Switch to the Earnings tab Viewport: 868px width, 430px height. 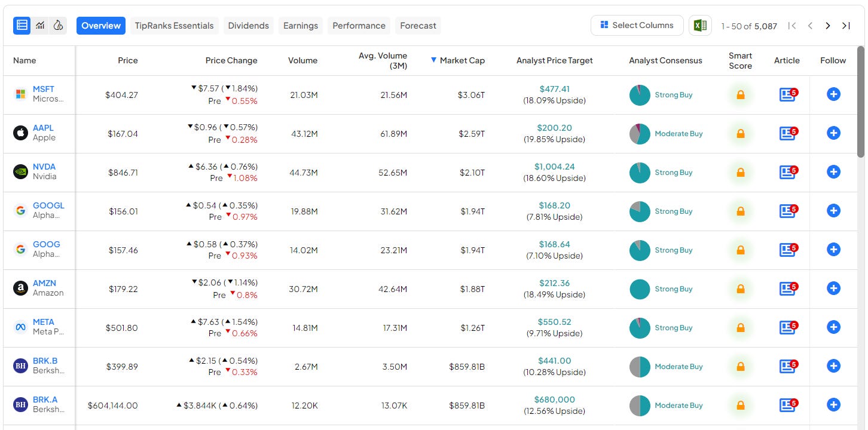pos(301,26)
